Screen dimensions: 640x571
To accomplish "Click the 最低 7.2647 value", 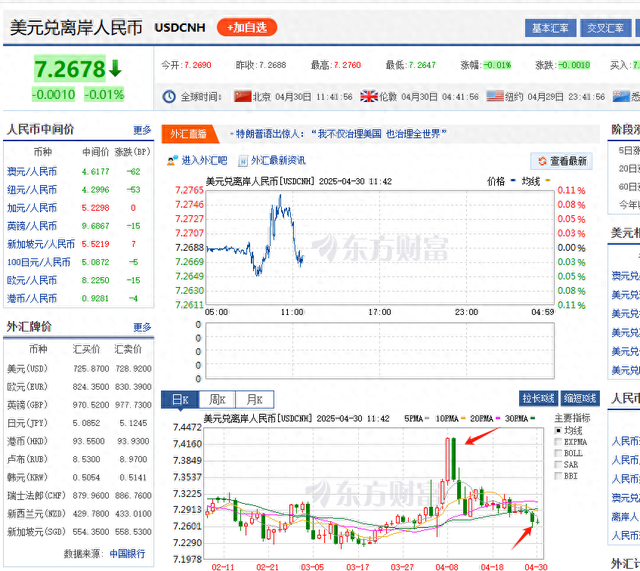I will [422, 65].
